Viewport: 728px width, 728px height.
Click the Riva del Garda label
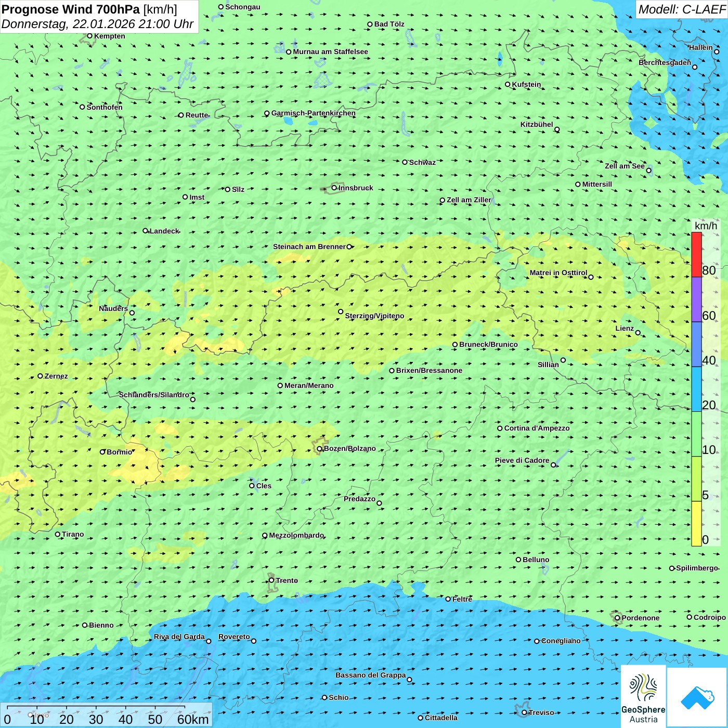[x=179, y=636]
